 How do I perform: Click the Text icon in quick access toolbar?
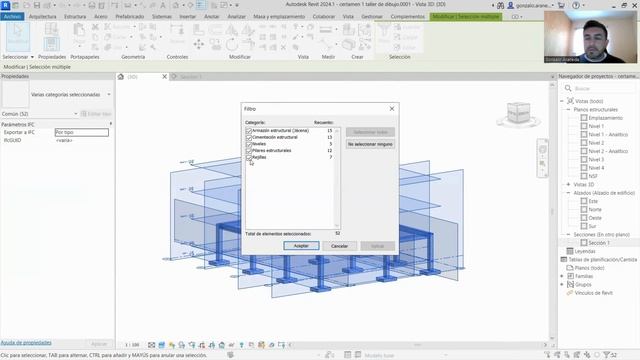pos(163,5)
